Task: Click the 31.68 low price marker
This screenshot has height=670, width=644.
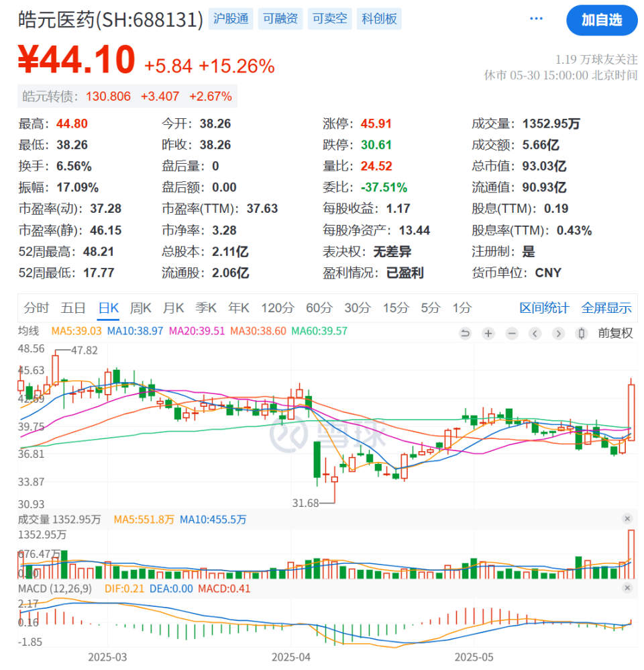Action: 305,503
